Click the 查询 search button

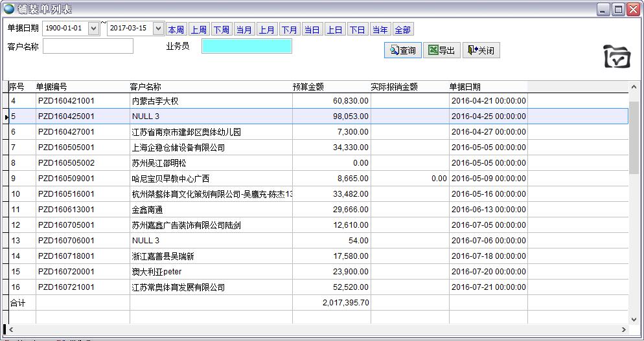(x=402, y=50)
